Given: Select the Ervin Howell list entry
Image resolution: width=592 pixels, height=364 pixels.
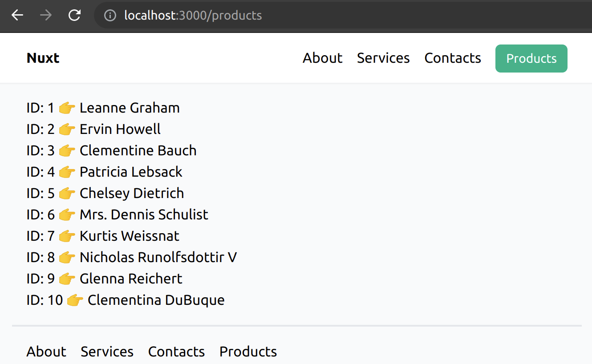Looking at the screenshot, I should tap(120, 129).
